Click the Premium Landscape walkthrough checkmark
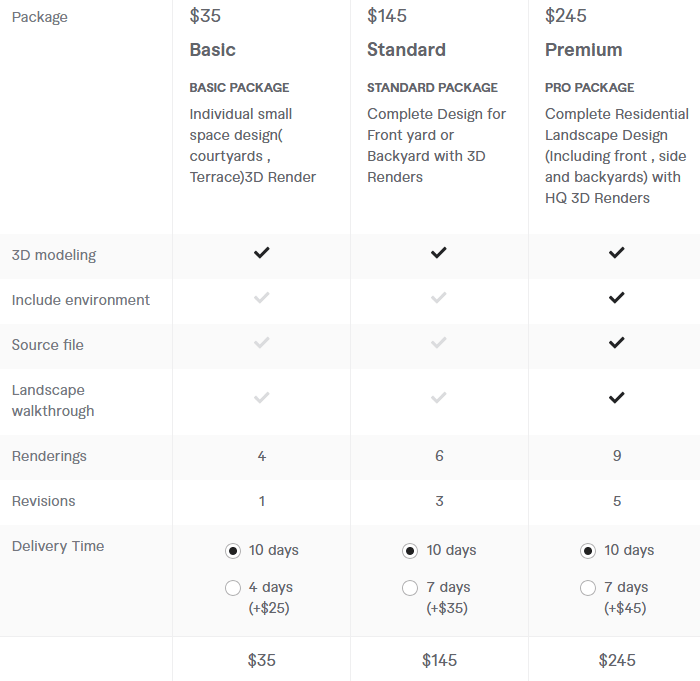700x681 pixels. tap(617, 397)
